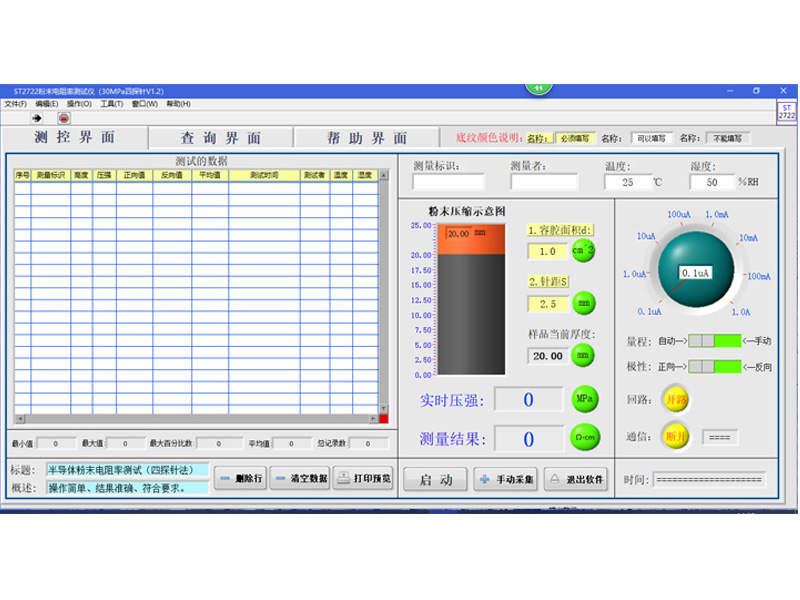
Task: Switch to the 测控界面 tab
Action: tap(75, 137)
